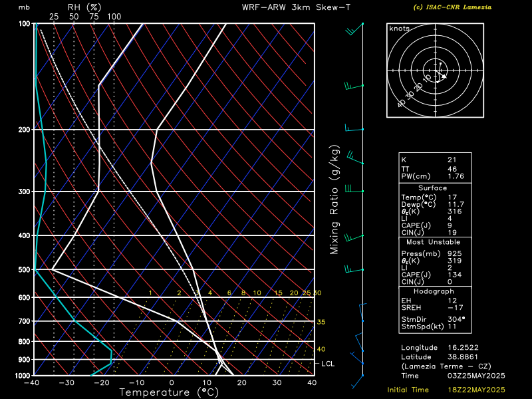Click the 'Mixing Ratio (g/kg)' vertical label
The width and height of the screenshot is (532, 399).
point(334,199)
